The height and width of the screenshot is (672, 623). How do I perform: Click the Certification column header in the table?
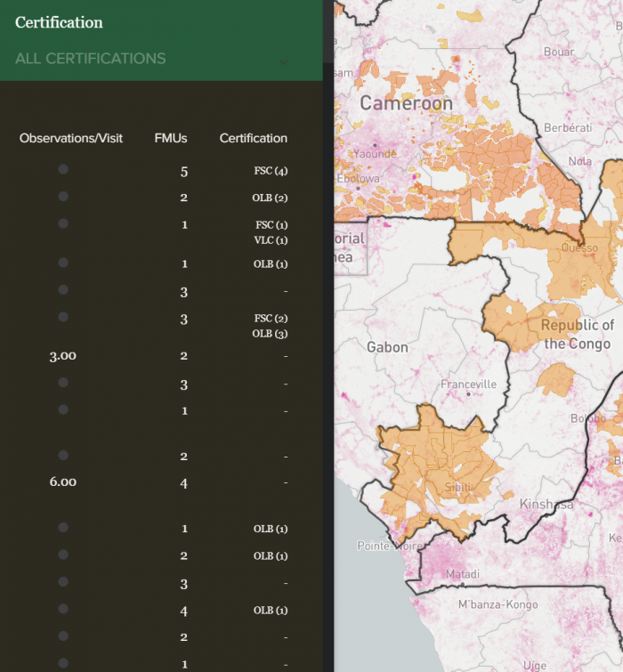(x=254, y=138)
